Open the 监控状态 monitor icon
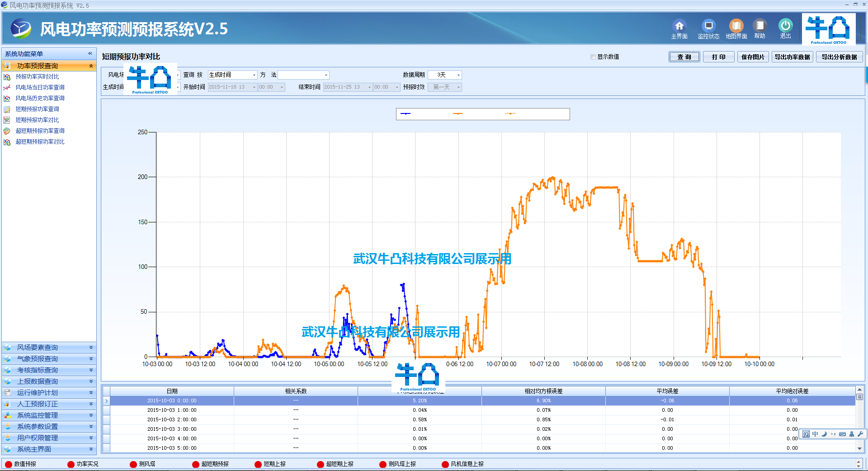This screenshot has height=471, width=868. pyautogui.click(x=708, y=26)
